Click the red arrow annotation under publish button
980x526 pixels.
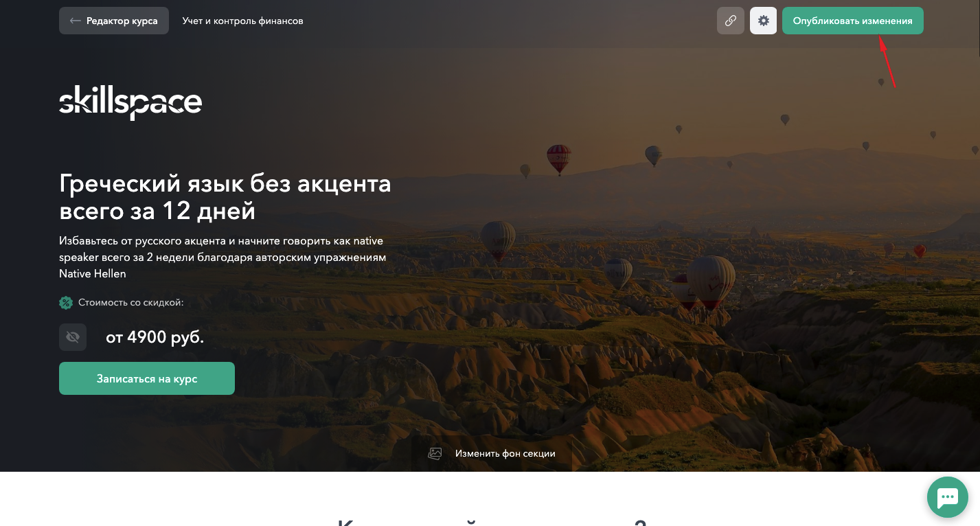point(888,62)
